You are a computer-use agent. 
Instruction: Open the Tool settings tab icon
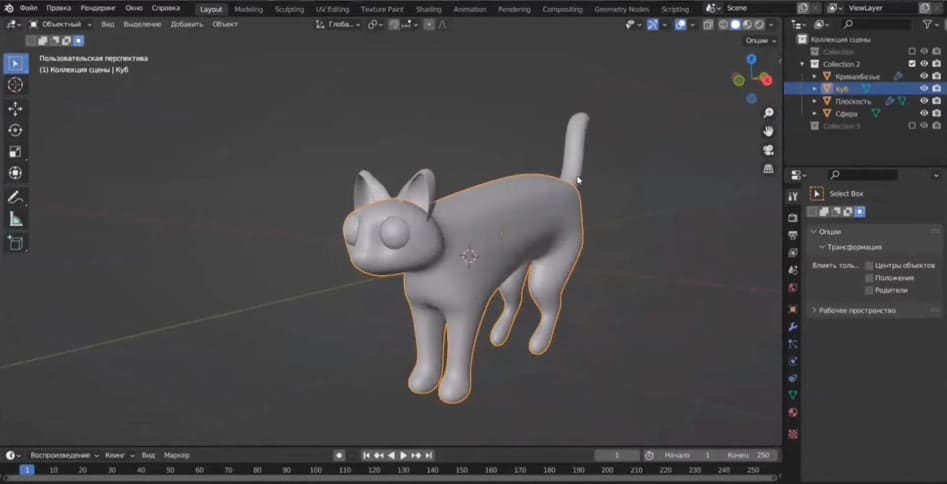(x=793, y=196)
